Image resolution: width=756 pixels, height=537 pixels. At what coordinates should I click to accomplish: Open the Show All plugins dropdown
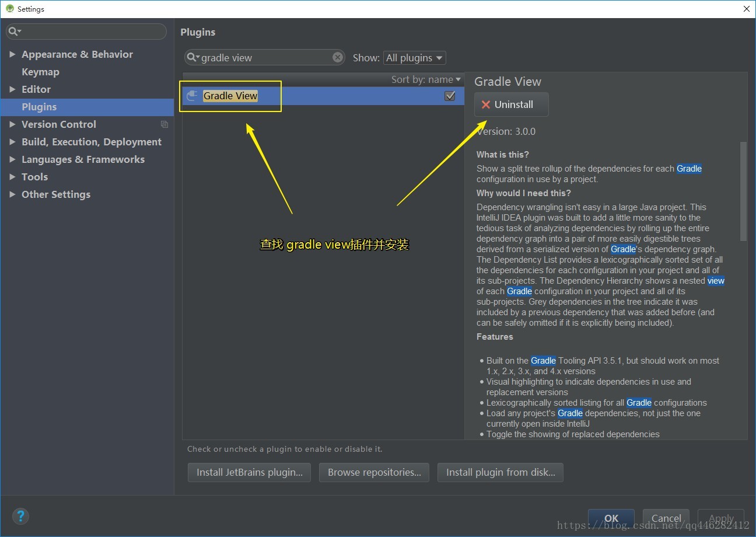click(x=414, y=58)
